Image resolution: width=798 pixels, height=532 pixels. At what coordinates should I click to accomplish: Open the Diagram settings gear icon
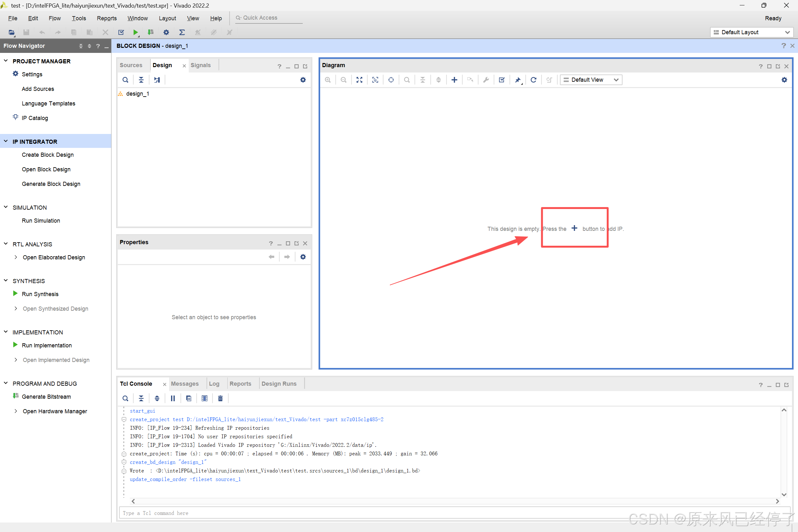point(784,80)
